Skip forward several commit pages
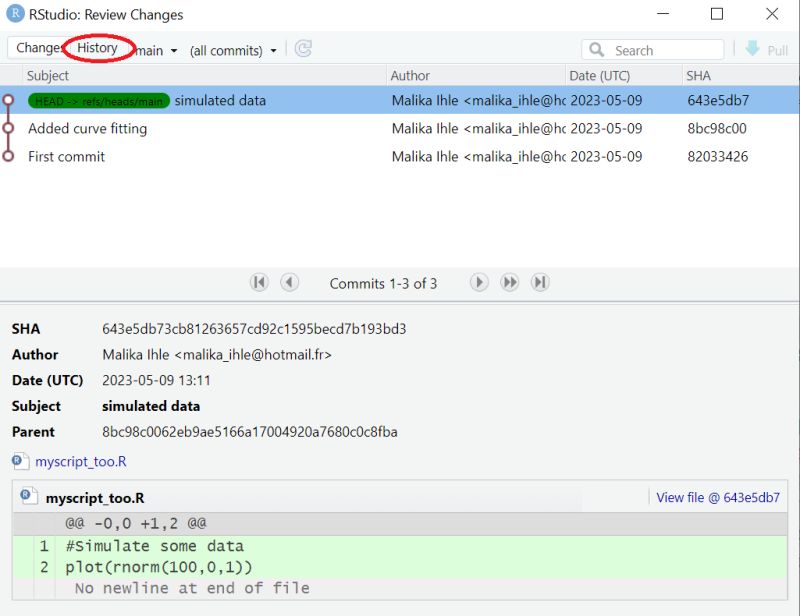This screenshot has height=616, width=800. click(509, 282)
